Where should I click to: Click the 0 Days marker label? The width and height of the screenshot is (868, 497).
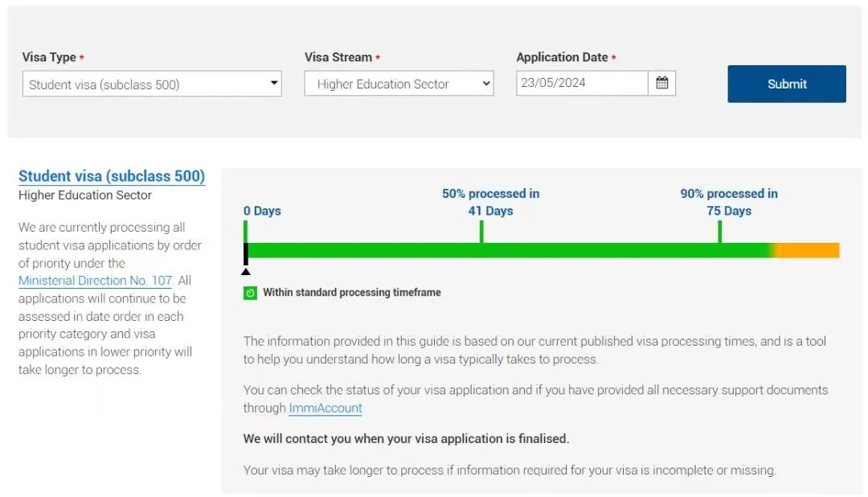pyautogui.click(x=262, y=211)
